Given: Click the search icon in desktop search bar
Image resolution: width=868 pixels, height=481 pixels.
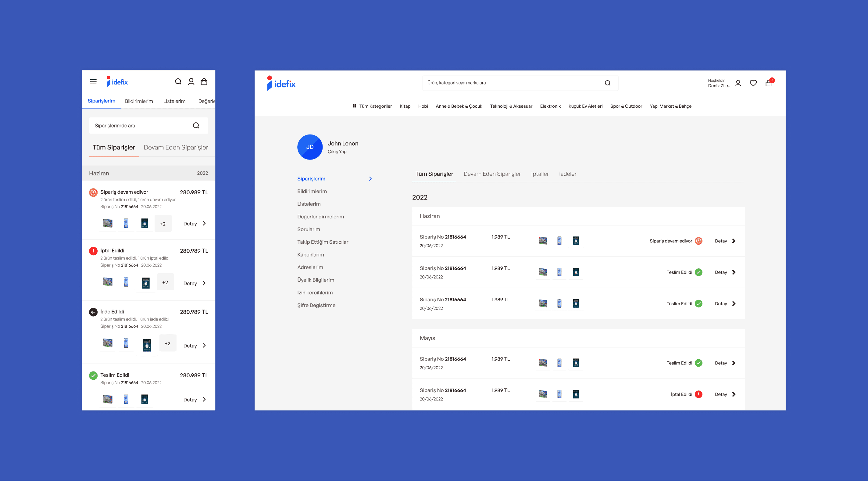Looking at the screenshot, I should click(608, 83).
